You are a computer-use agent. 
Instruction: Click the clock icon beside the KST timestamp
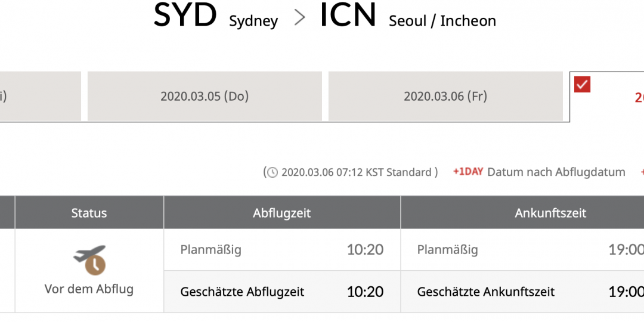(x=273, y=172)
